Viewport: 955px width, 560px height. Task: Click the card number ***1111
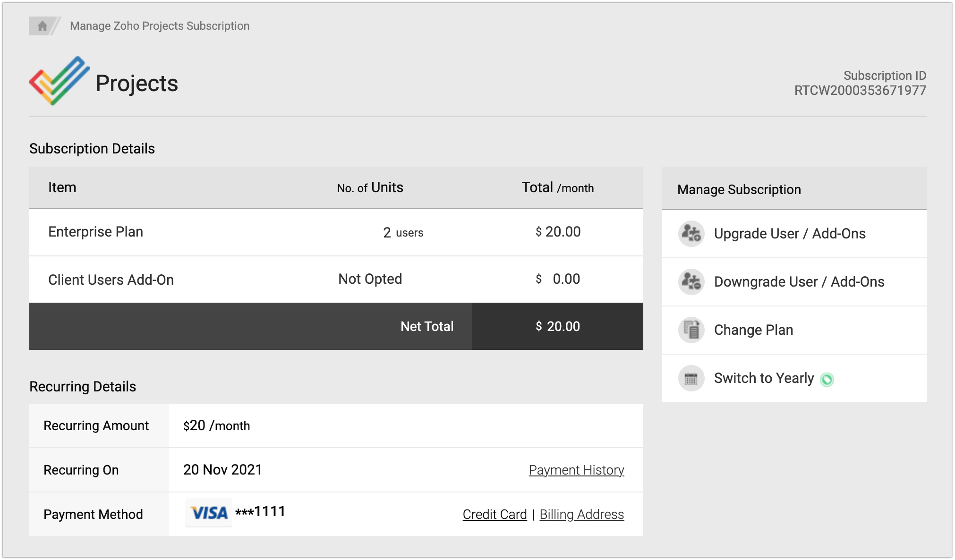click(x=260, y=511)
